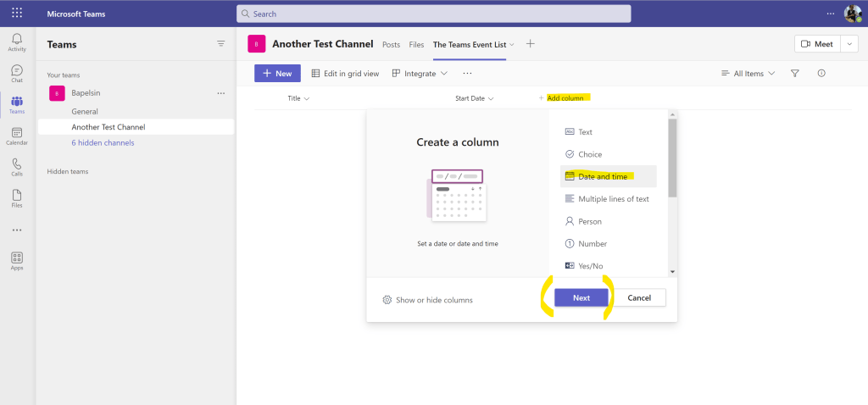The height and width of the screenshot is (405, 868).
Task: Switch to the Posts tab
Action: [391, 44]
